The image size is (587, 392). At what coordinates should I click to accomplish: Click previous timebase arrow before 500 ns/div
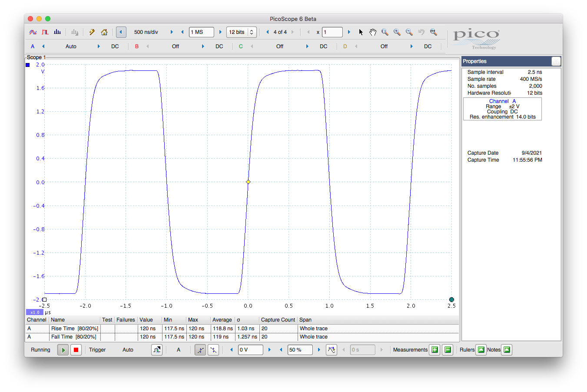tap(121, 32)
